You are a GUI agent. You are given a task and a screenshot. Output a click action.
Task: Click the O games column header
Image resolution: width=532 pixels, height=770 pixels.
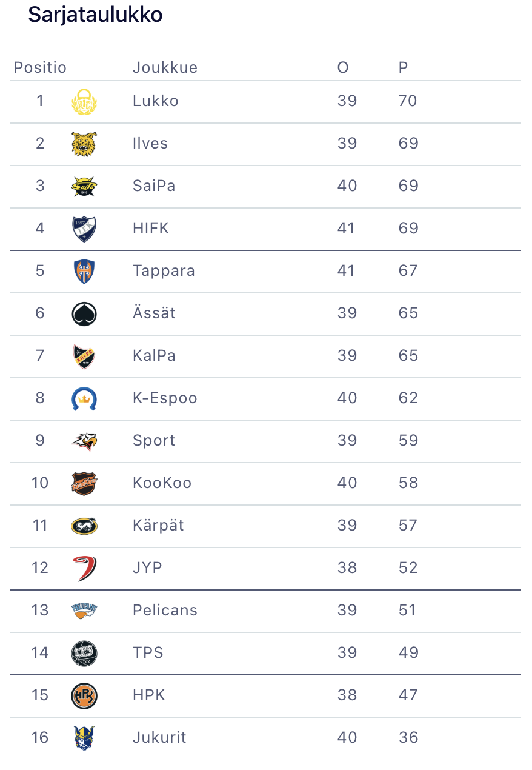click(343, 67)
